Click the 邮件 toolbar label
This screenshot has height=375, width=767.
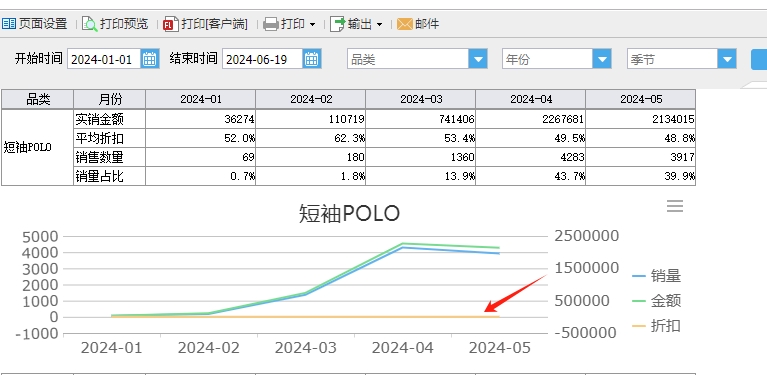click(x=427, y=23)
